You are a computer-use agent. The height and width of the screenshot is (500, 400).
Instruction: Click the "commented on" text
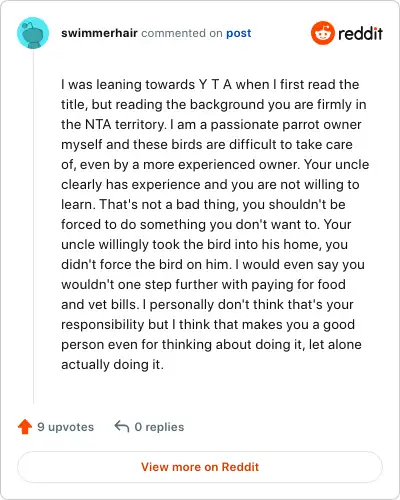(x=182, y=33)
